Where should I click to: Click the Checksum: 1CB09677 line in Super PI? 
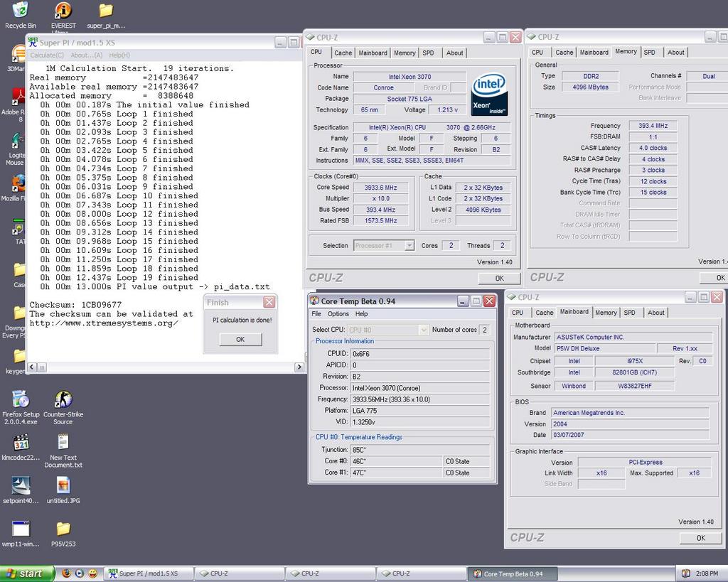75,305
